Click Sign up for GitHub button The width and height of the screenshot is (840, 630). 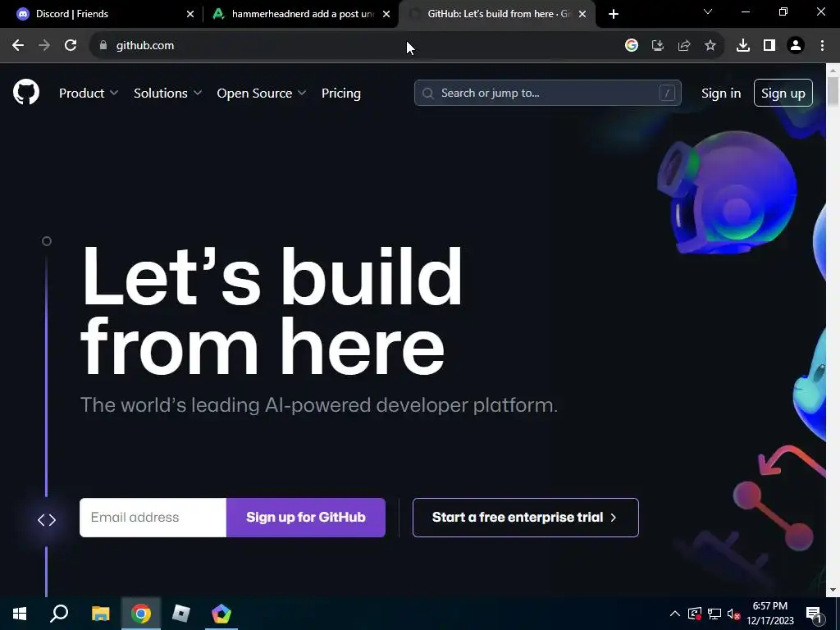[306, 518]
